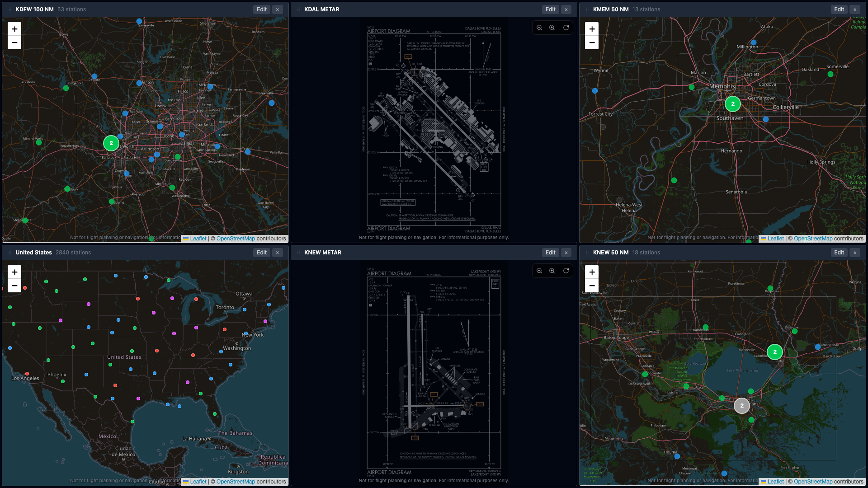
Task: Select the green station marker near Hammond
Action: click(x=706, y=327)
